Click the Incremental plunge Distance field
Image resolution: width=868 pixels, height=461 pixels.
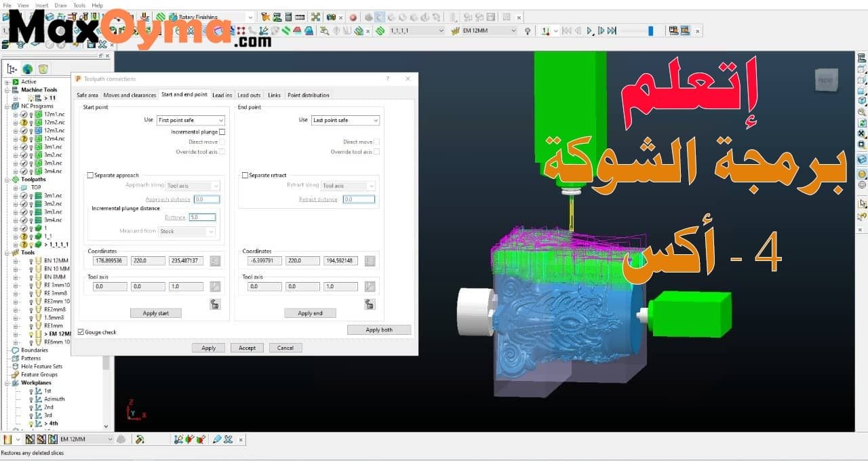click(x=202, y=217)
